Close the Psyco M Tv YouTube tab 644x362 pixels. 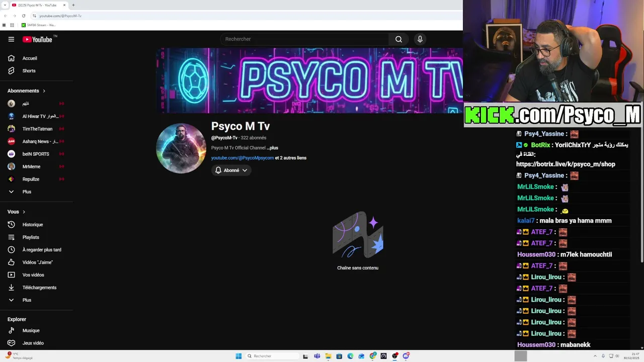(64, 5)
